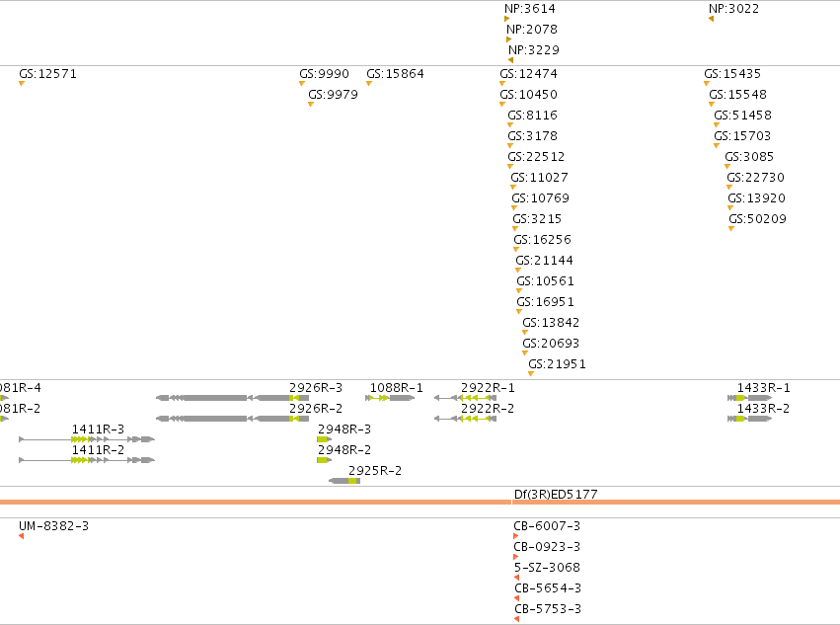Click the brown arrow marker under NP:3022
This screenshot has height=625, width=840.
click(711, 19)
